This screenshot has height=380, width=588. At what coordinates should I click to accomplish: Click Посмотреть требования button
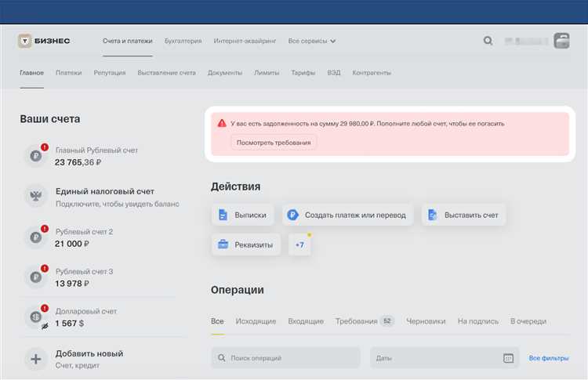[274, 143]
